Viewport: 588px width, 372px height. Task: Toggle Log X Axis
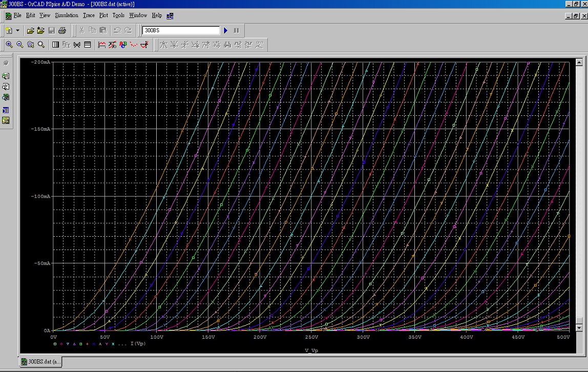tap(55, 45)
